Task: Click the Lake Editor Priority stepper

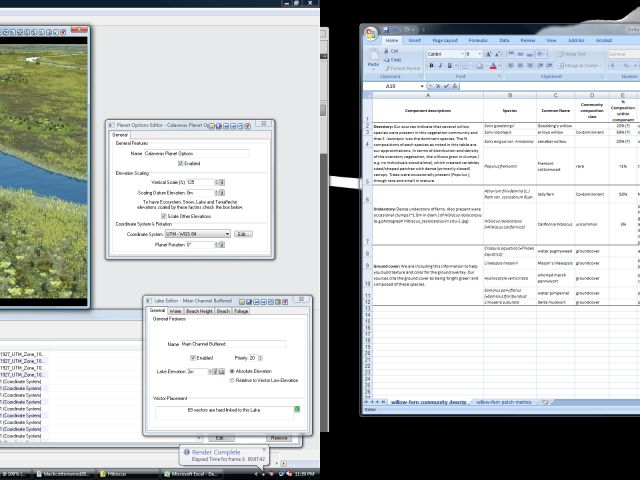Action: [260, 358]
